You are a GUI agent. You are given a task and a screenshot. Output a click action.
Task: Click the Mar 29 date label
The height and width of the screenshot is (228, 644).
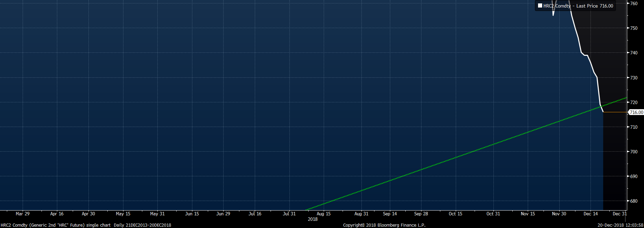(x=23, y=214)
